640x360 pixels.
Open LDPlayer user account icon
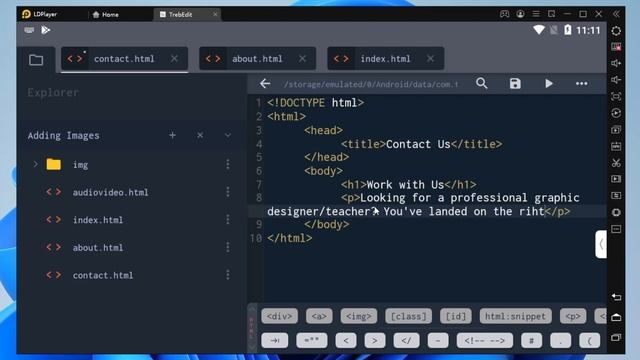pyautogui.click(x=520, y=14)
